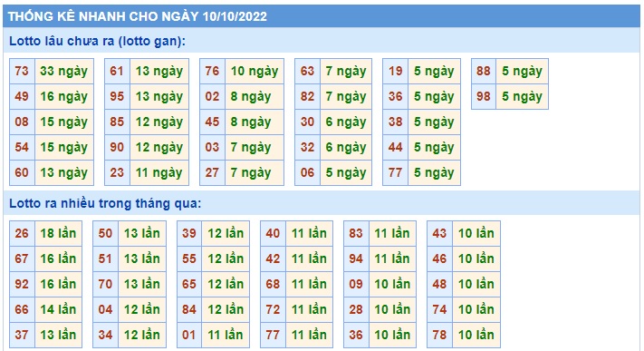Select the '11 ngày' value beside 23

(x=159, y=173)
